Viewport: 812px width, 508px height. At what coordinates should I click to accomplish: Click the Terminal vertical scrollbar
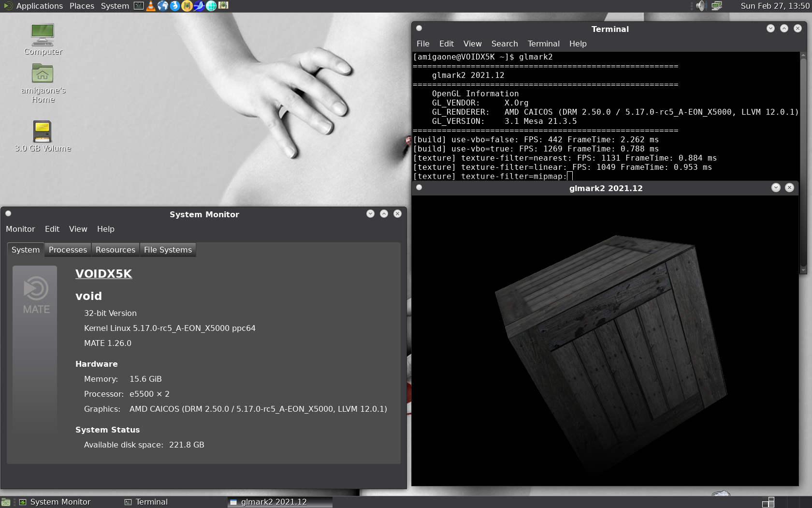pyautogui.click(x=803, y=163)
